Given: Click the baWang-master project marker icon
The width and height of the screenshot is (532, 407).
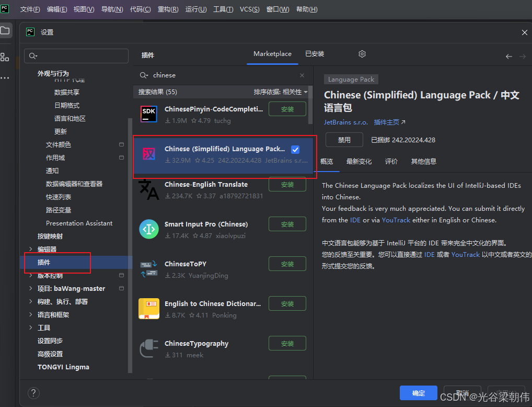Looking at the screenshot, I should pos(121,288).
